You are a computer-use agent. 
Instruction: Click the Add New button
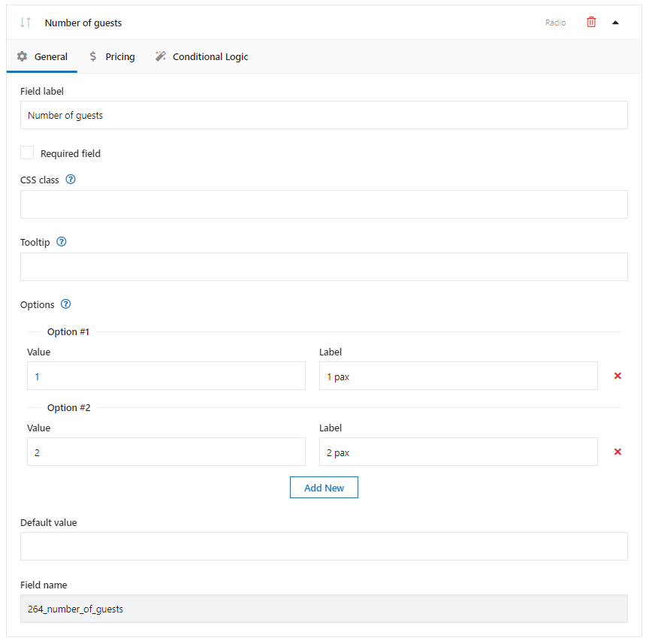click(324, 488)
